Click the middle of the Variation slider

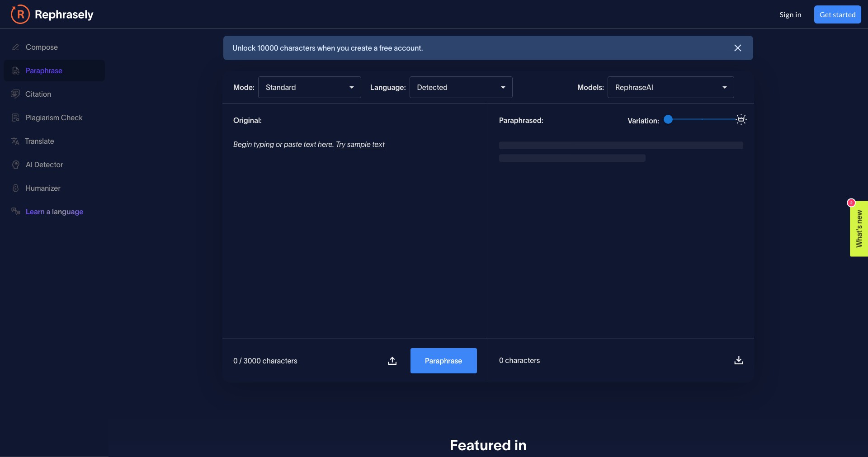[702, 119]
